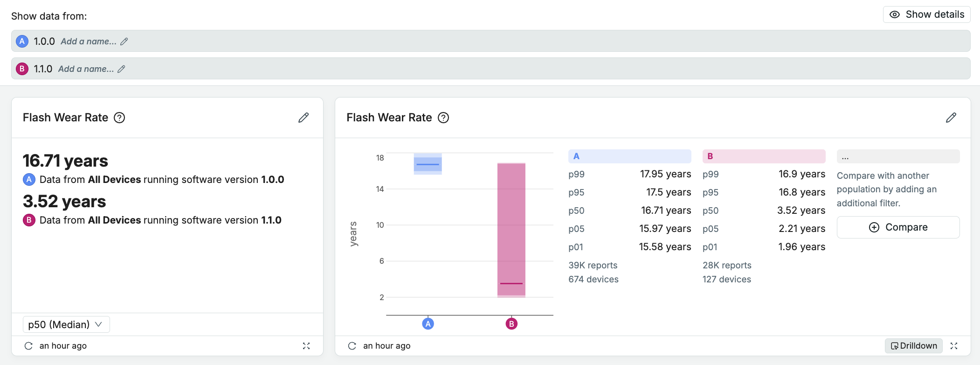Click '17.95 years' p99 value for A
This screenshot has height=365, width=980.
point(665,174)
